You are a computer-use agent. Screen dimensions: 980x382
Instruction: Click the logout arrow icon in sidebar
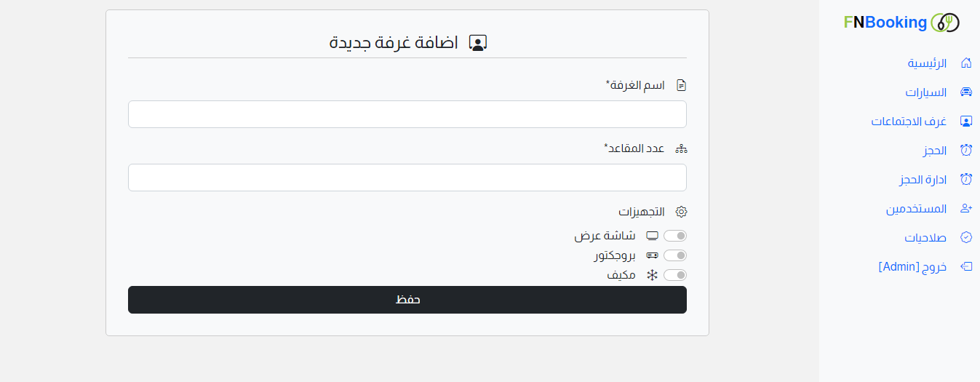click(x=966, y=267)
